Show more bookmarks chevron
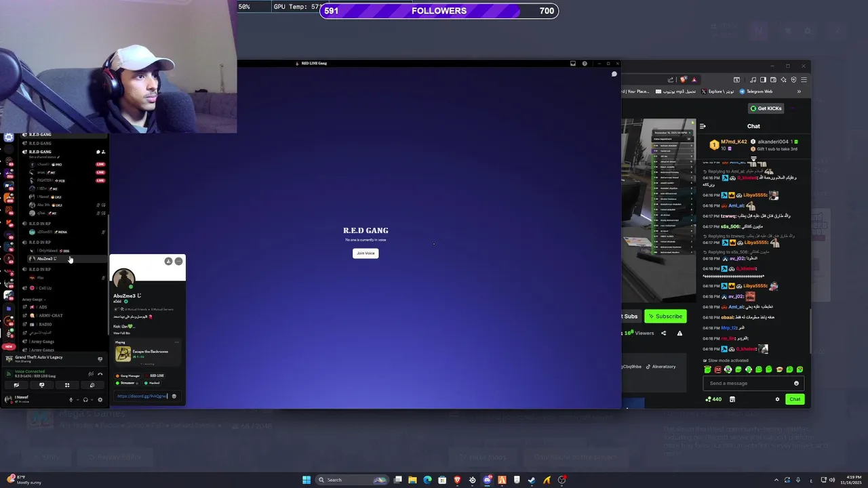Screen dimensions: 868x488 coord(799,91)
